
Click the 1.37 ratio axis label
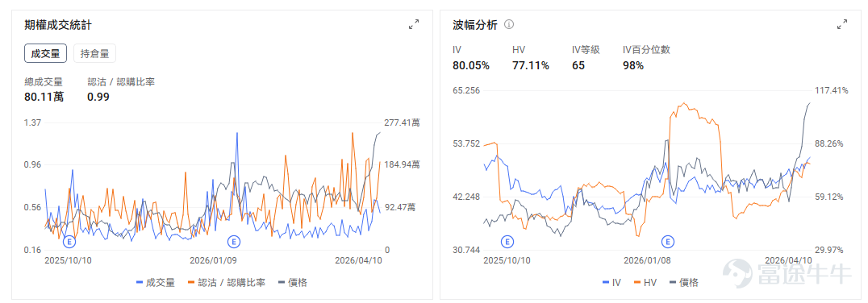pos(32,122)
